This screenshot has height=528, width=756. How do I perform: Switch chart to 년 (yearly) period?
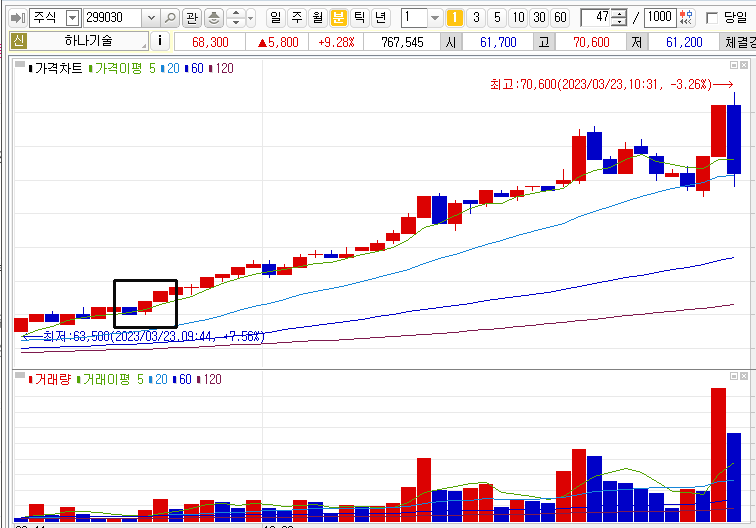click(x=381, y=18)
